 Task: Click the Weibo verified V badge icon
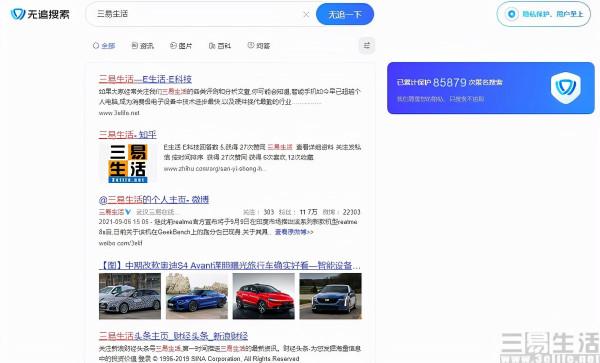coord(128,212)
